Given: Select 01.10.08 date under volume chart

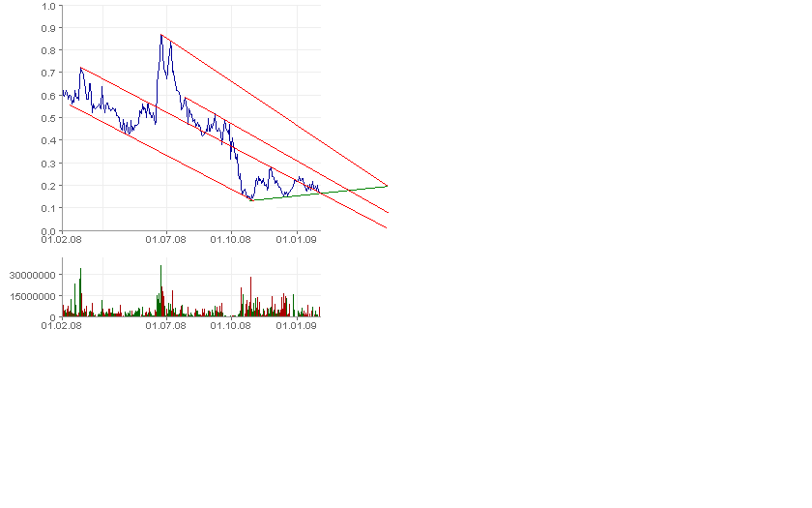Looking at the screenshot, I should click(x=230, y=325).
